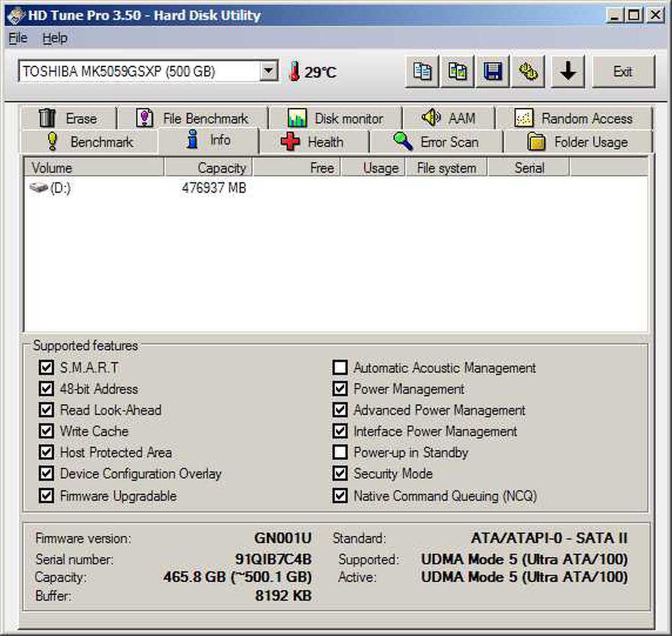Image resolution: width=672 pixels, height=636 pixels.
Task: Click the trash can icon on the Erase tab
Action: pyautogui.click(x=47, y=118)
